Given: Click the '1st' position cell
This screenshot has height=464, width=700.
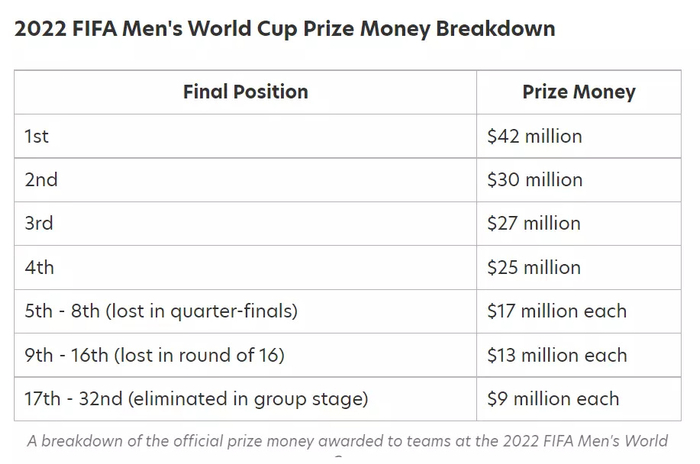Looking at the screenshot, I should [37, 136].
